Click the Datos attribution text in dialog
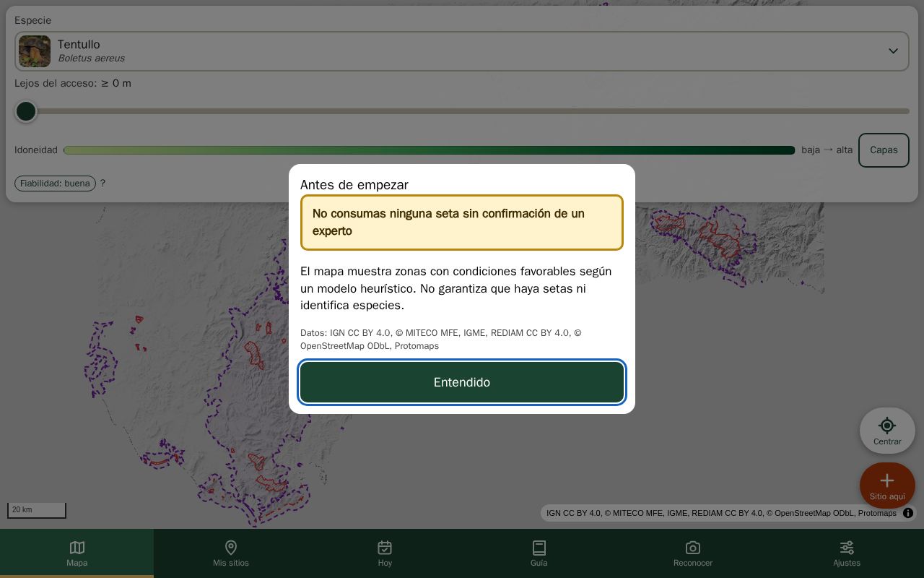The image size is (924, 578). (x=441, y=340)
